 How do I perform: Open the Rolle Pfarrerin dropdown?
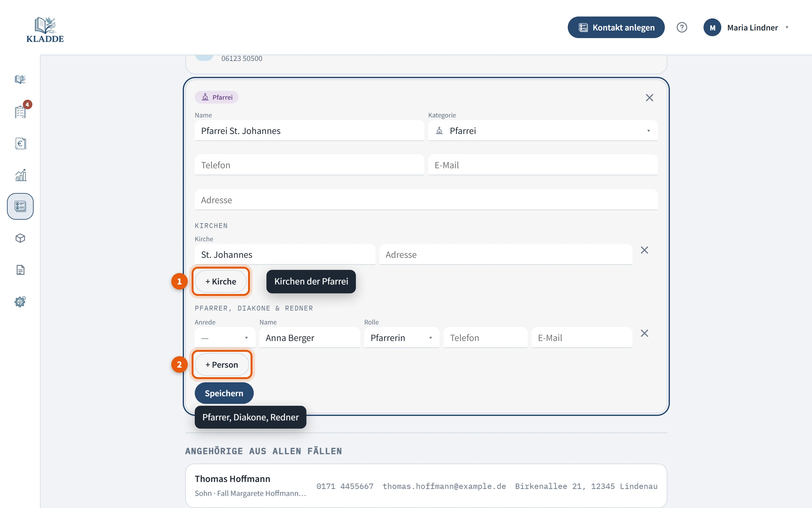pos(402,338)
